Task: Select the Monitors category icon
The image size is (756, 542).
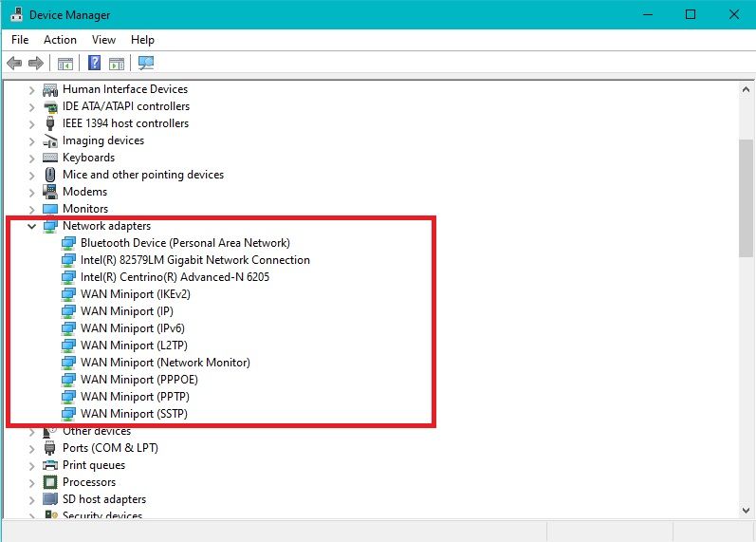Action: click(50, 209)
